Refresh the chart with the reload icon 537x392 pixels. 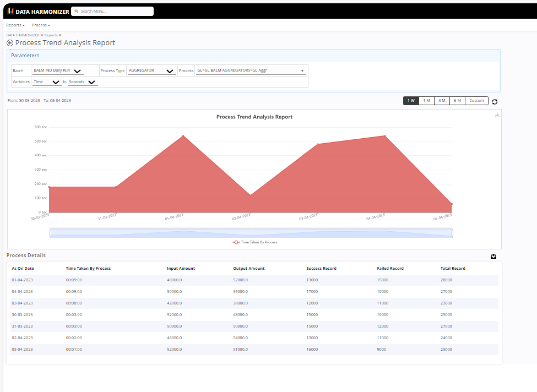(495, 102)
